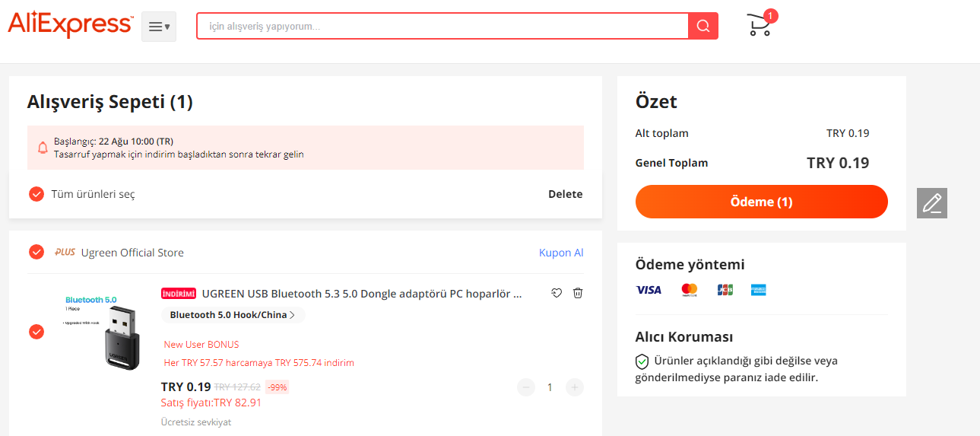Click the 'Kupon Al' link

[x=561, y=253]
